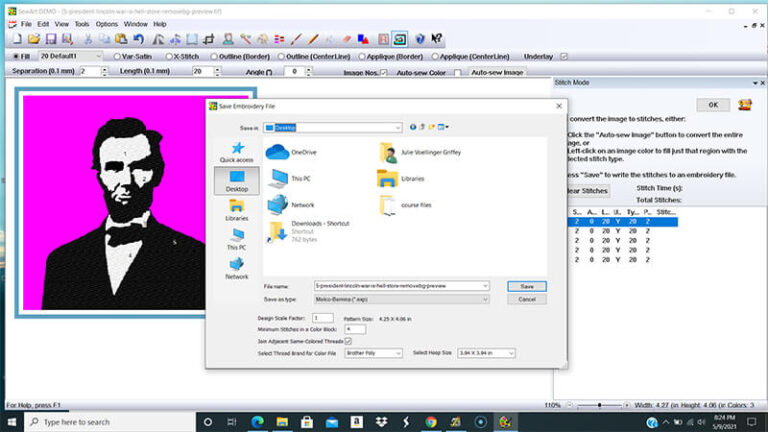Select This PC in dialog sidebar

(237, 240)
